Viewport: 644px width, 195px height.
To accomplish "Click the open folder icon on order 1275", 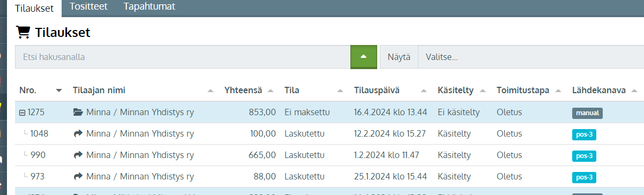I will click(x=78, y=112).
